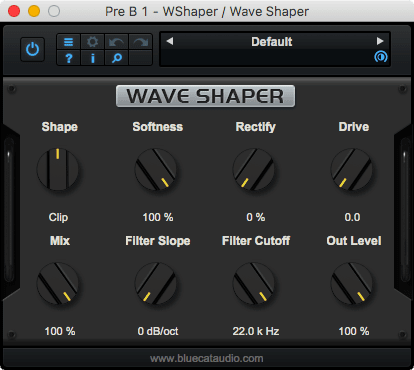Click the Rectify 0 % value
The image size is (414, 370).
pos(256,217)
